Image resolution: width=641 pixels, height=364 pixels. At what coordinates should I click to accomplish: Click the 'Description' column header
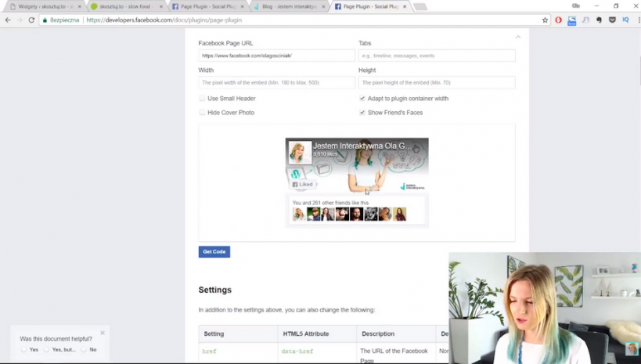(378, 333)
